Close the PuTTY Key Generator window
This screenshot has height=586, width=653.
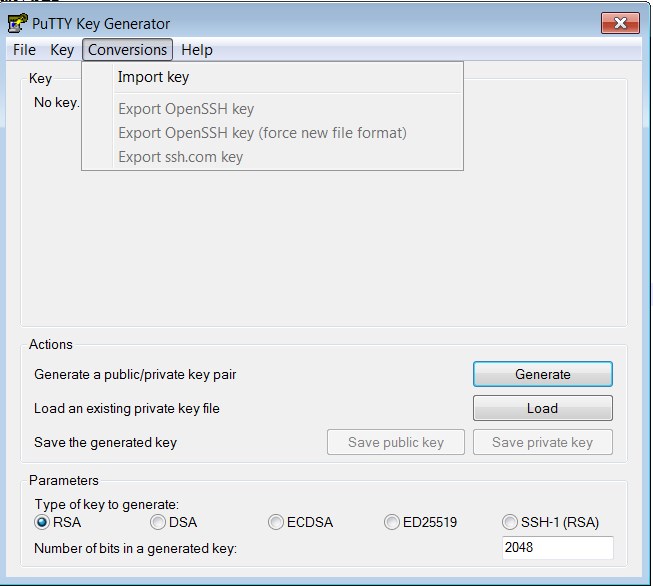pos(620,23)
